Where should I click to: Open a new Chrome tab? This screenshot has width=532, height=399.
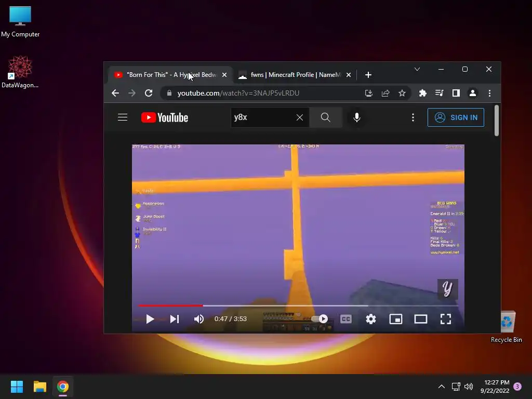click(368, 75)
